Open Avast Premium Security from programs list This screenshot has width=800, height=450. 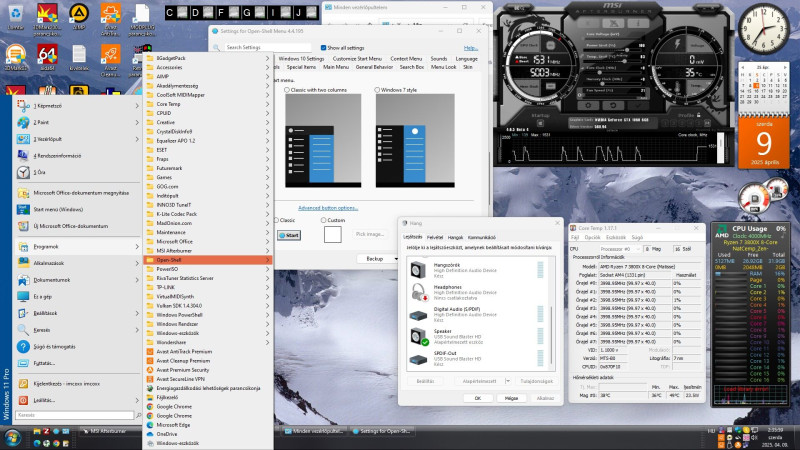(x=208, y=370)
